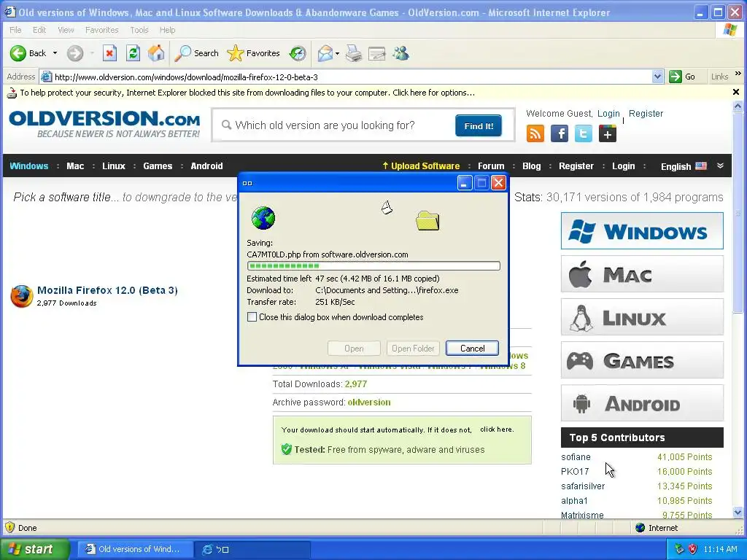The image size is (747, 560).
Task: Click the Mac category sidebar banner
Action: point(642,274)
